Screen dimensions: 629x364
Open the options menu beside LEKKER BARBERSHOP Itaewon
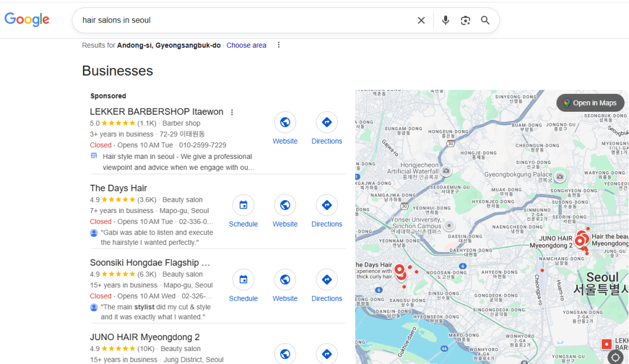pyautogui.click(x=232, y=112)
